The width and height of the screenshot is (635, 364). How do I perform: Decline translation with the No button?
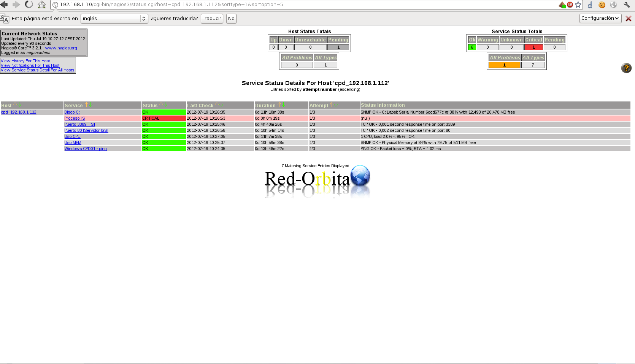pos(231,19)
